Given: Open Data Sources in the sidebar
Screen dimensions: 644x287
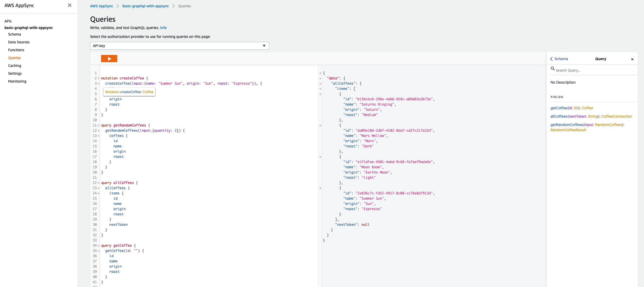Looking at the screenshot, I should (19, 42).
